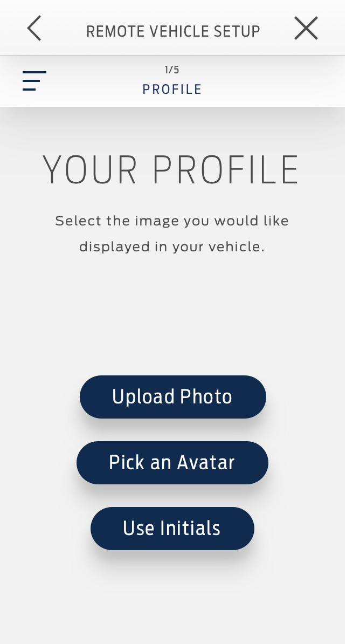Select the PROFILE step label

pos(172,89)
